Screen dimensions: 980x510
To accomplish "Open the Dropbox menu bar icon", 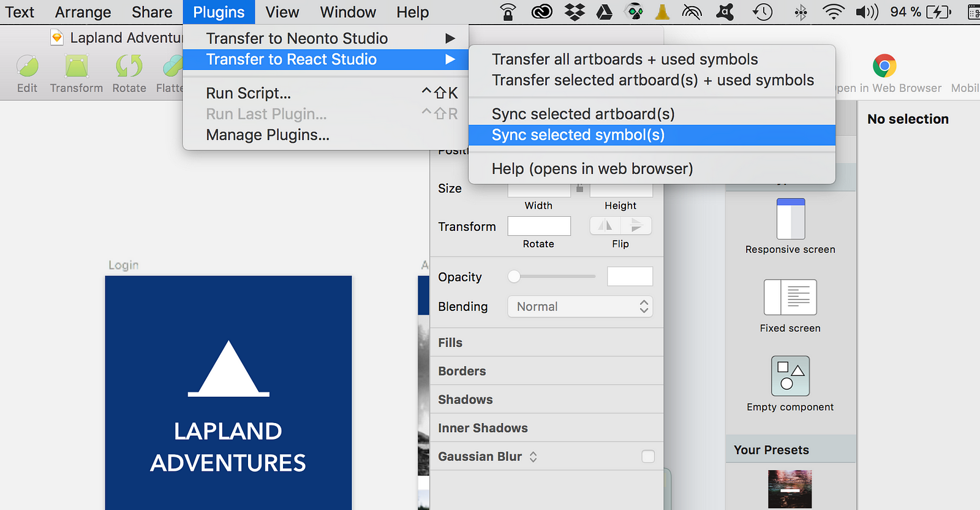I will pyautogui.click(x=575, y=12).
